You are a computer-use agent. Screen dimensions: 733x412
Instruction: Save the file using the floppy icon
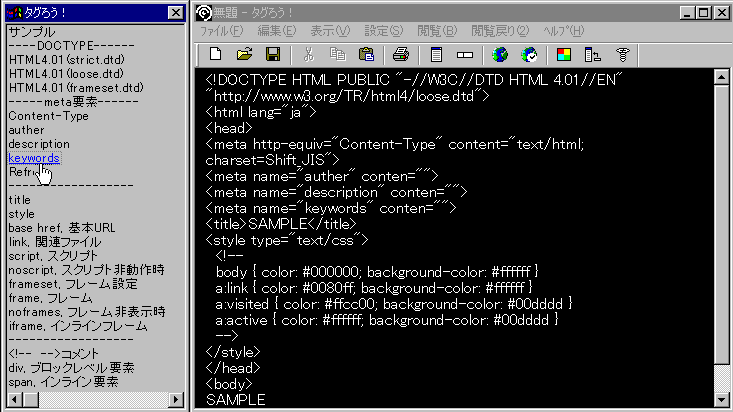[273, 55]
